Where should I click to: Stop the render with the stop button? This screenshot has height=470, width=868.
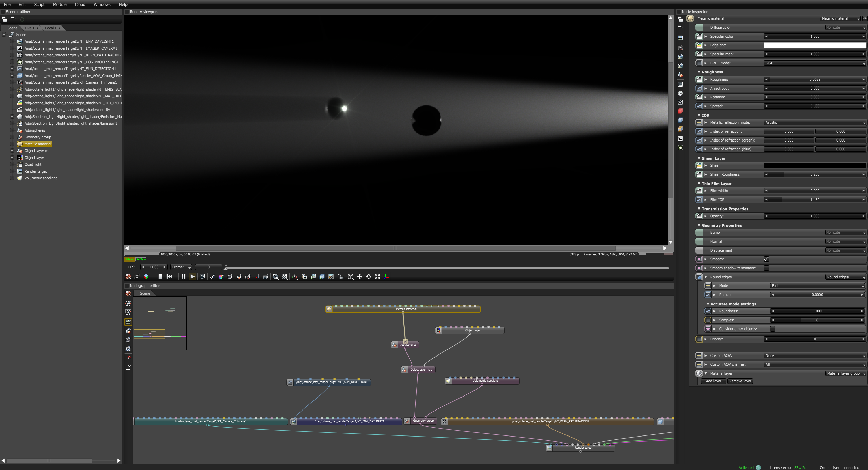[x=160, y=277]
